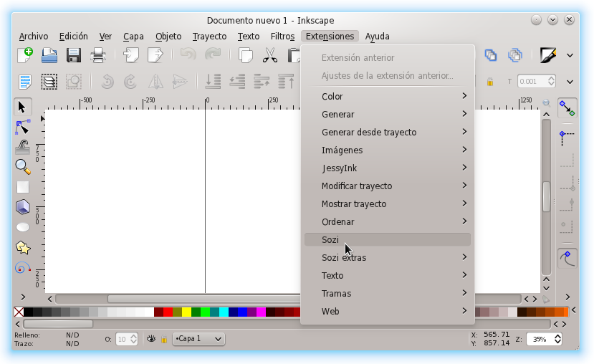This screenshot has height=364, width=594.
Task: Select the Ellipse tool
Action: coord(23,227)
